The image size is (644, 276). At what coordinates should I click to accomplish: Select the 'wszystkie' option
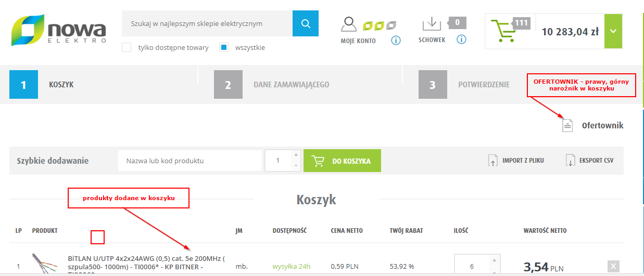pyautogui.click(x=224, y=47)
